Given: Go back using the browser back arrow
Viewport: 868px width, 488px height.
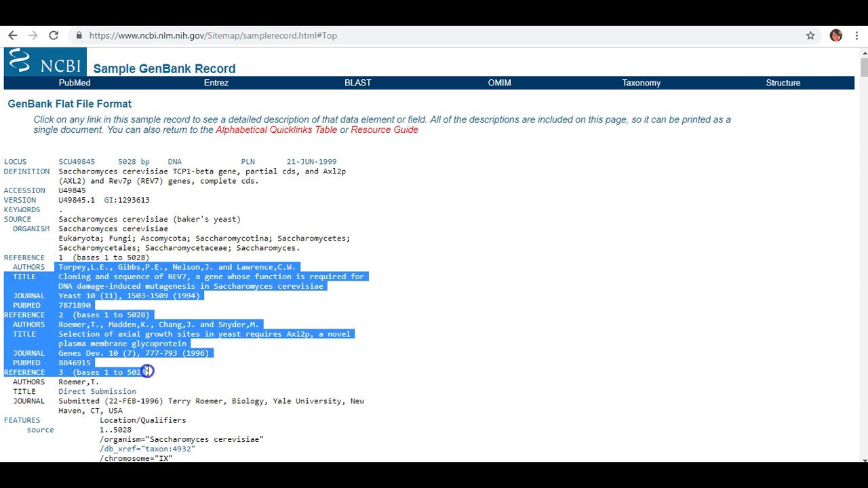Looking at the screenshot, I should 13,35.
